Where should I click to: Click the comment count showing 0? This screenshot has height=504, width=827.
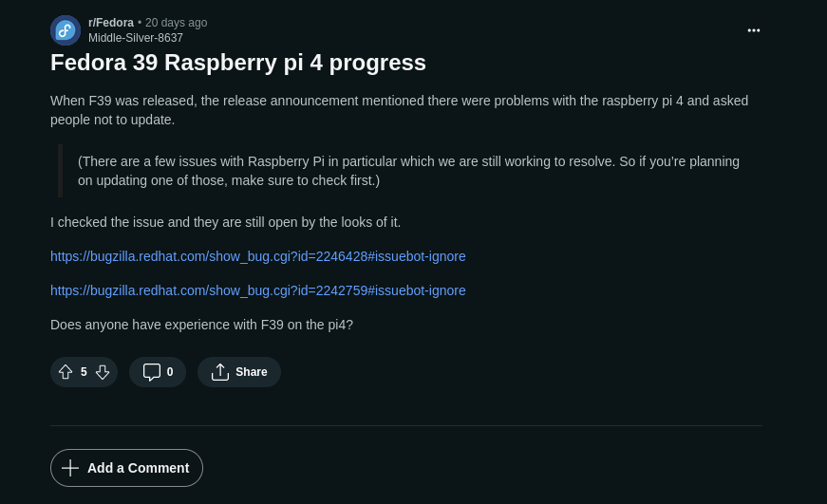[x=170, y=372]
